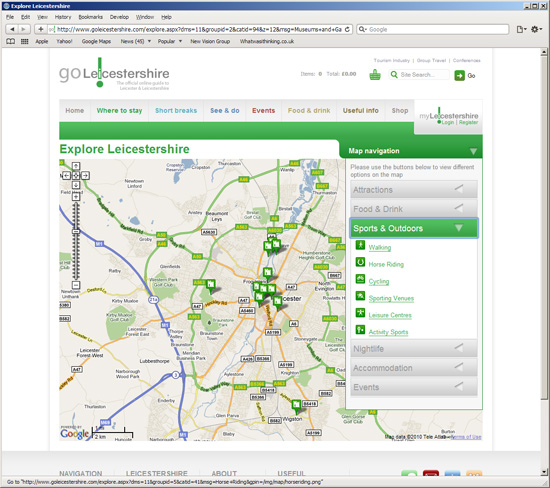The image size is (550, 488).
Task: Open the Food & drink navigation tab
Action: (x=309, y=111)
